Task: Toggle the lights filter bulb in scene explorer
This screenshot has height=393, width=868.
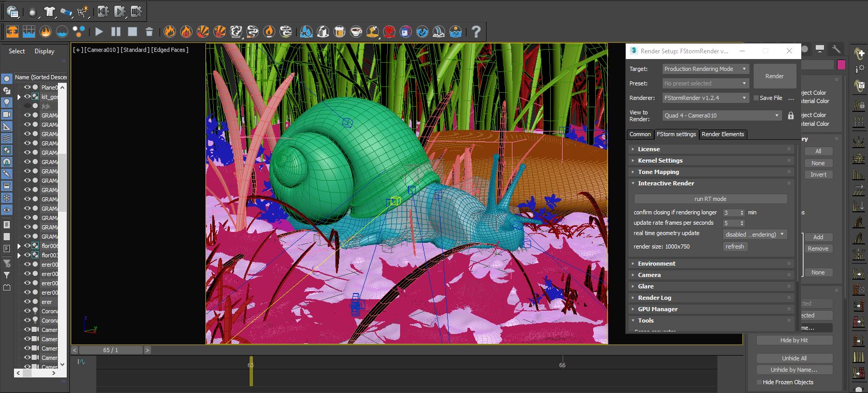Action: [x=7, y=102]
